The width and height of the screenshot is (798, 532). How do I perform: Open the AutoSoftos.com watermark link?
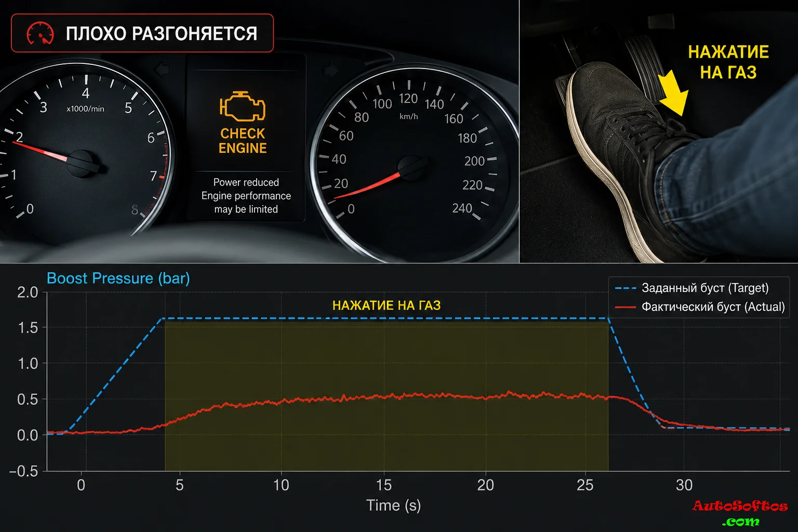740,512
